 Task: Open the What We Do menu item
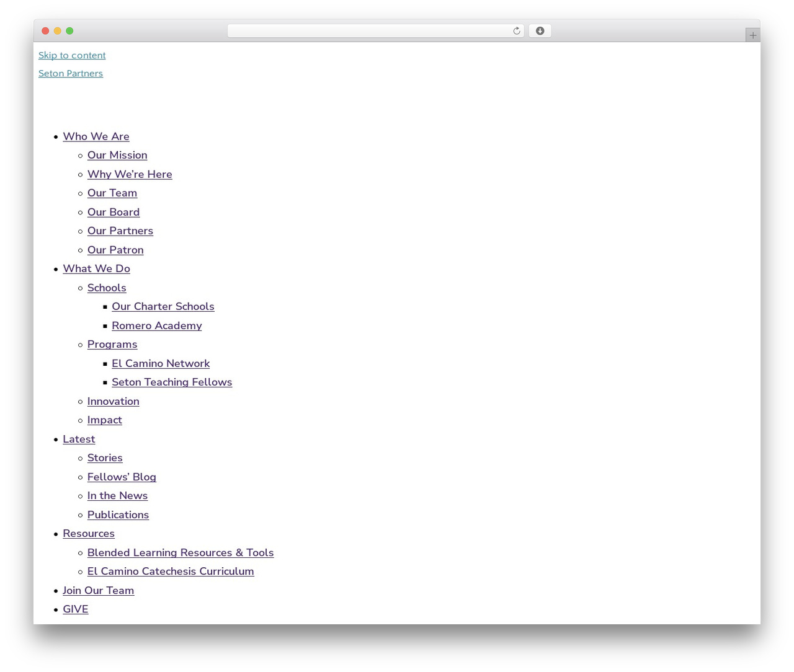[96, 268]
